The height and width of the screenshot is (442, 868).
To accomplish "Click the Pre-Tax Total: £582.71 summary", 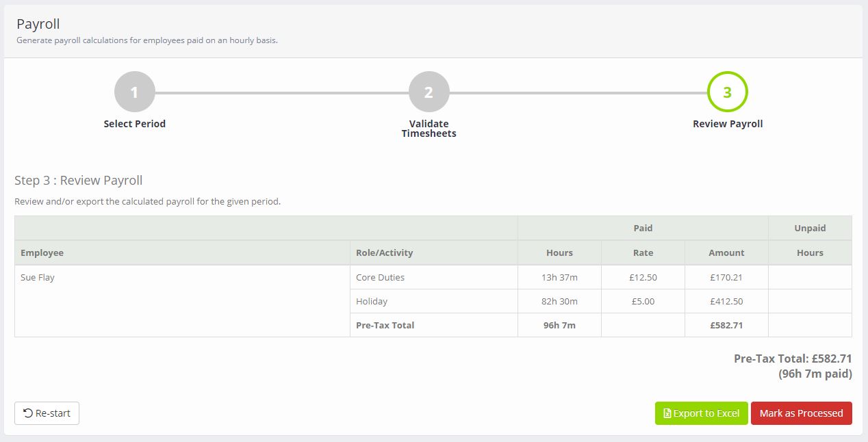I will [793, 358].
